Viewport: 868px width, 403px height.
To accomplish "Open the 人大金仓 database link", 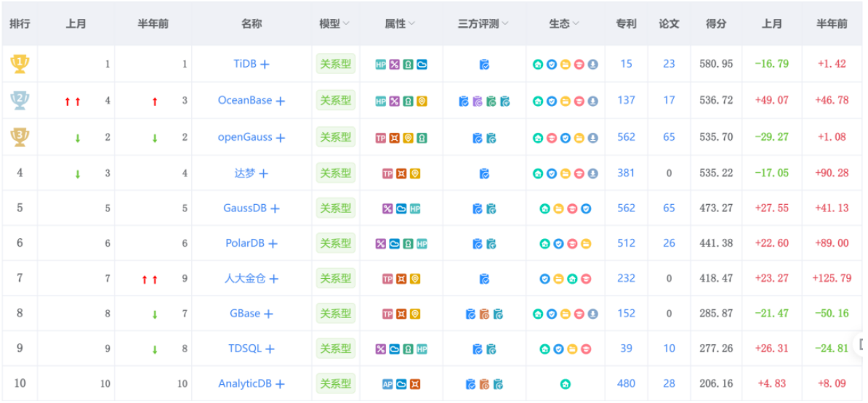I will pyautogui.click(x=245, y=279).
